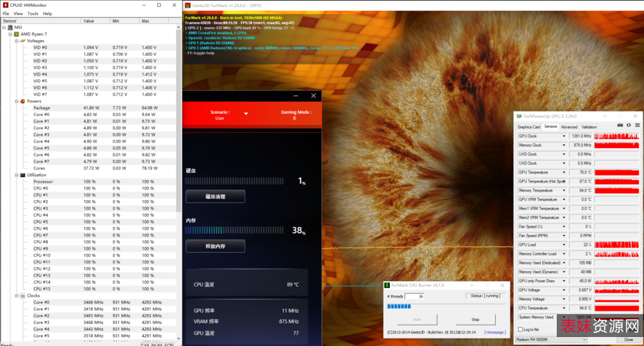Click the Voltages category icon in HWMonitor

[x=23, y=41]
